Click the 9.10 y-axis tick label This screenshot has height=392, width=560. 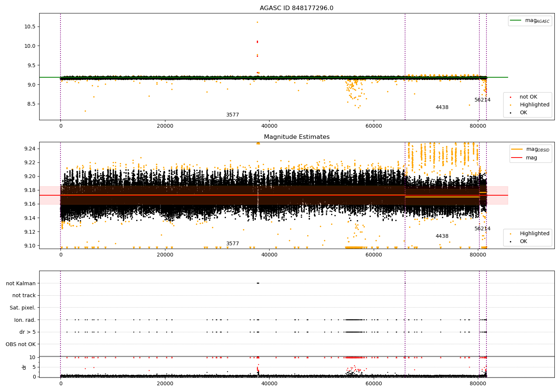click(30, 246)
